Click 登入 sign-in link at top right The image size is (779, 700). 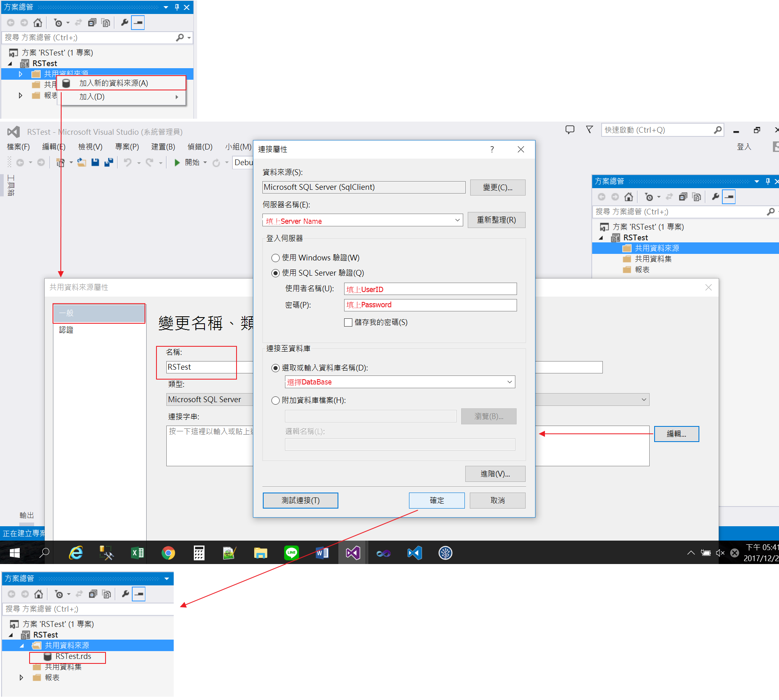click(x=744, y=147)
